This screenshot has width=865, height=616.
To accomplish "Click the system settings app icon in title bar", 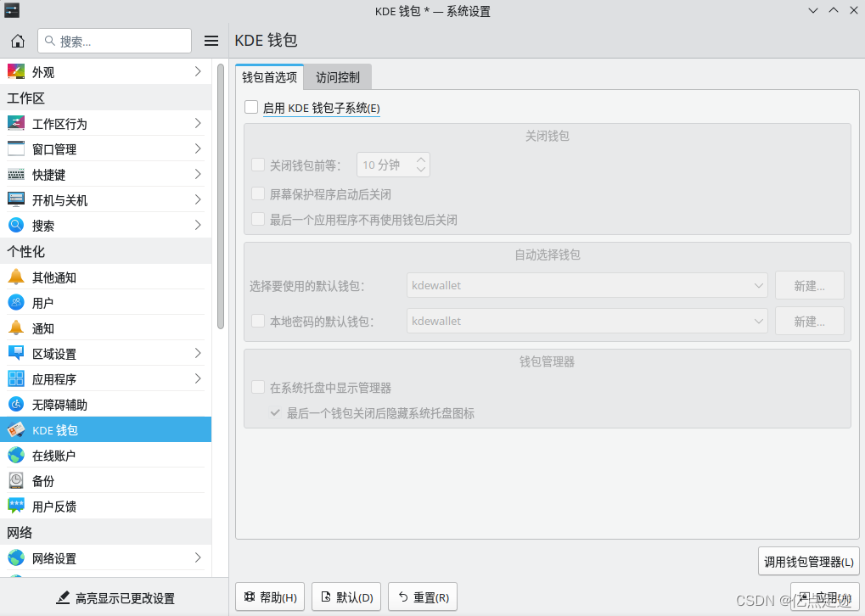I will click(12, 10).
